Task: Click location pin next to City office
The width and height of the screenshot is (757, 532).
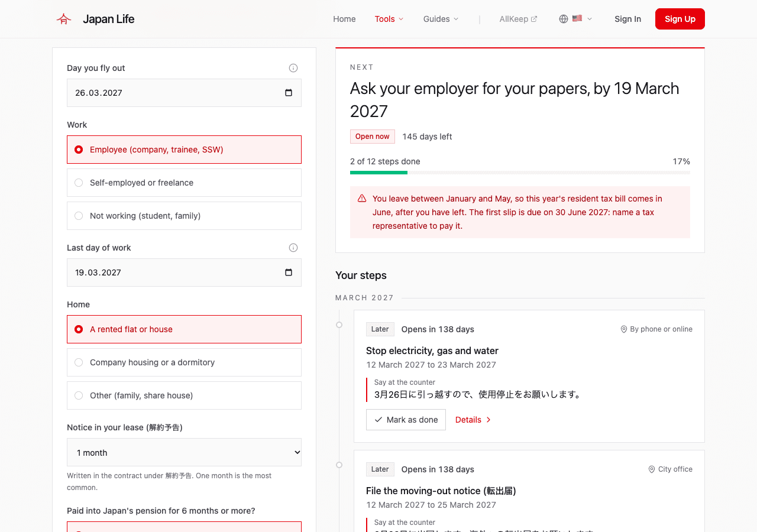Action: [652, 469]
